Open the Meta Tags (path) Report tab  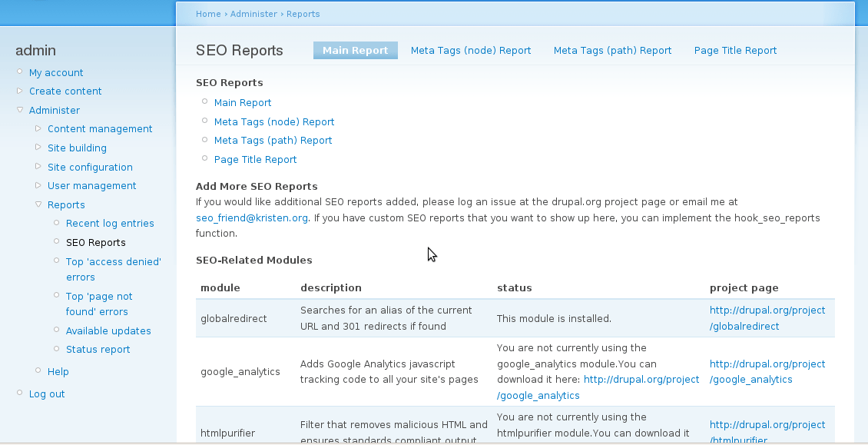612,51
